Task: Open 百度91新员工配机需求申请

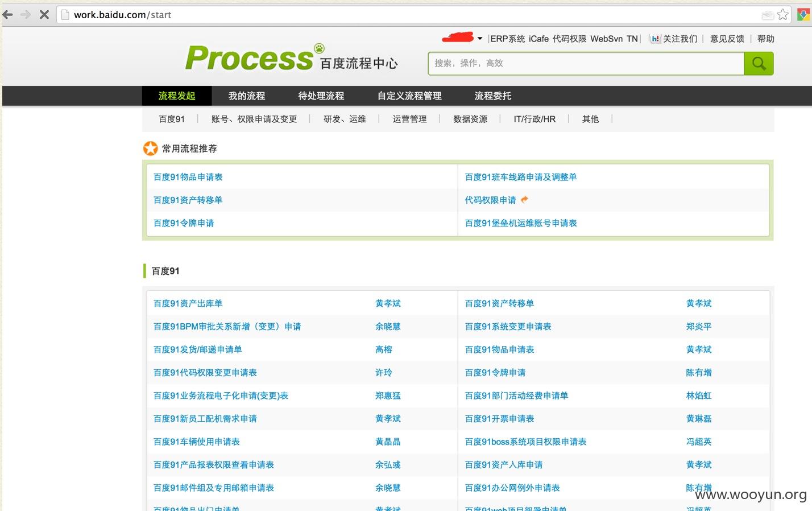Action: (205, 419)
